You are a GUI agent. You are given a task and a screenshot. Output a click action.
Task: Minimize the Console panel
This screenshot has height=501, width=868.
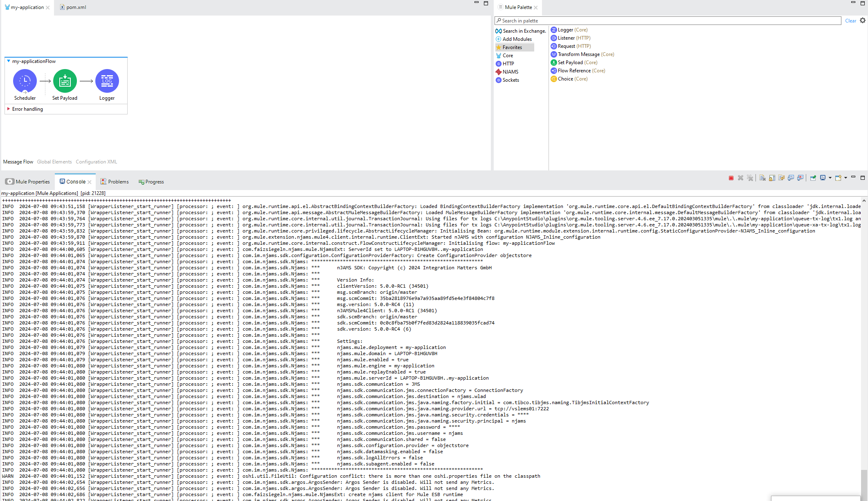[x=853, y=177]
